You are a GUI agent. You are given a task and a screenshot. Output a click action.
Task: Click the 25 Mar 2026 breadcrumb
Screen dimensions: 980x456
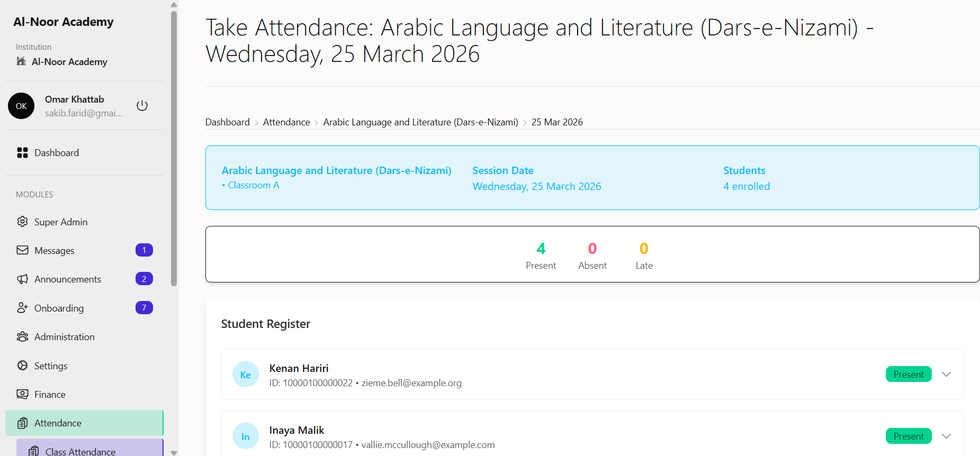click(x=557, y=122)
